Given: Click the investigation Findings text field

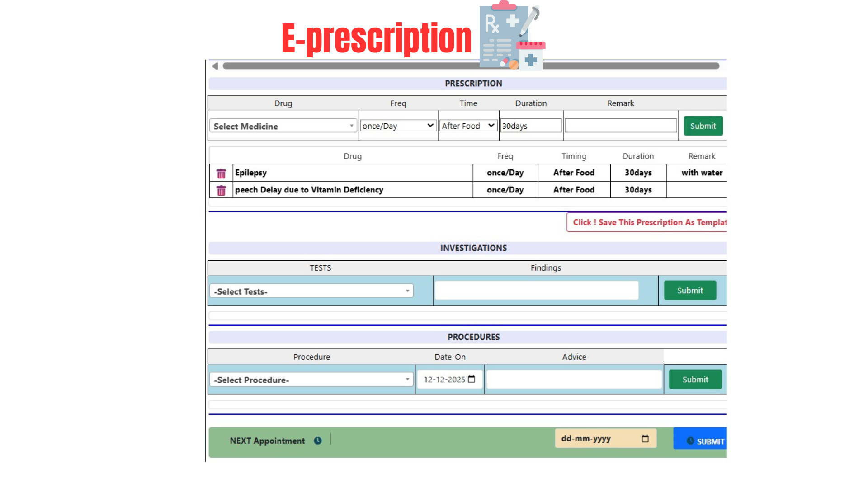Looking at the screenshot, I should point(537,291).
